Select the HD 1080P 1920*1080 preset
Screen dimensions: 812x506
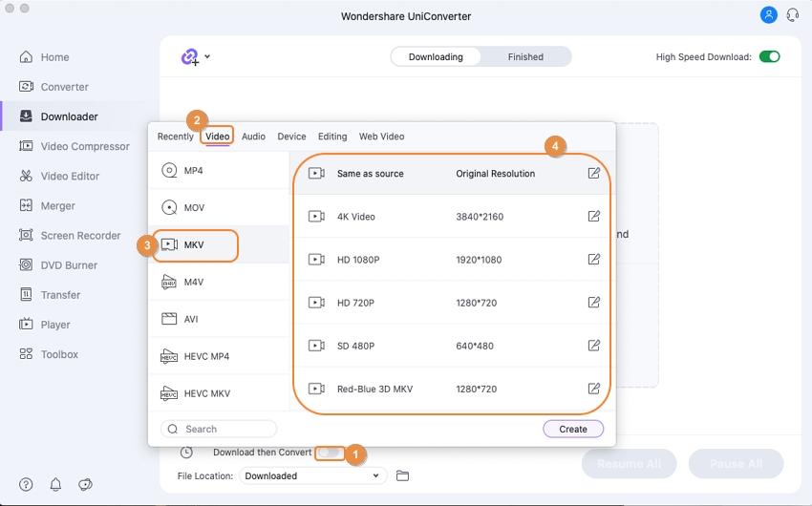click(x=453, y=260)
